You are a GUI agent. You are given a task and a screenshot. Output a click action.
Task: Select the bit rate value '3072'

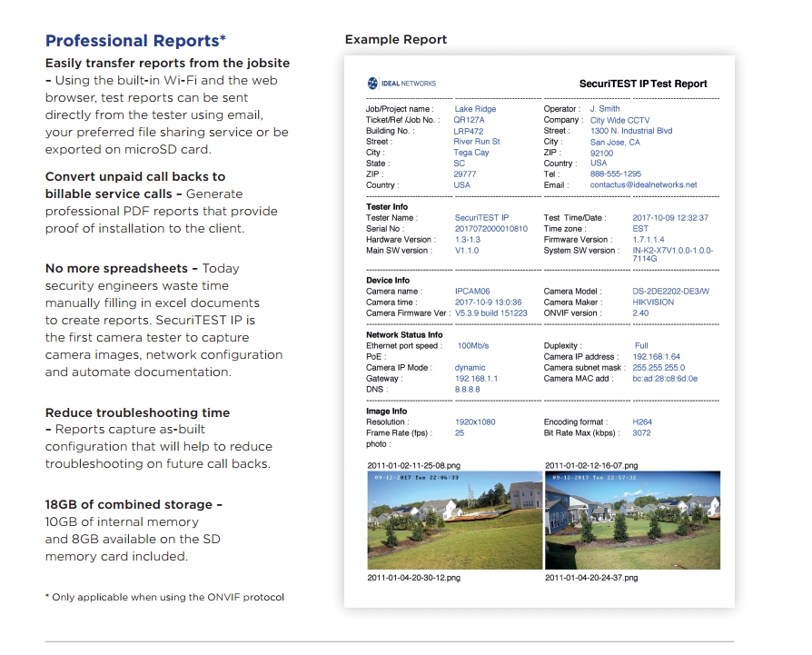pos(641,432)
